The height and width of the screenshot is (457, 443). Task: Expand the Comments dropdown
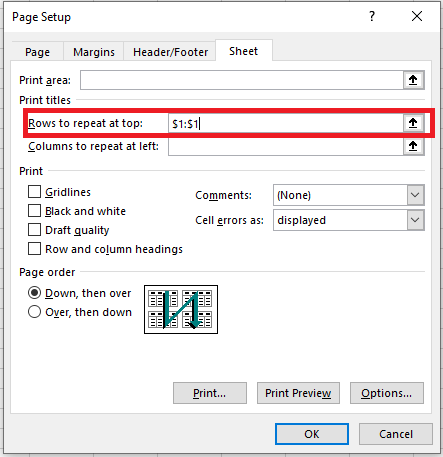(415, 195)
